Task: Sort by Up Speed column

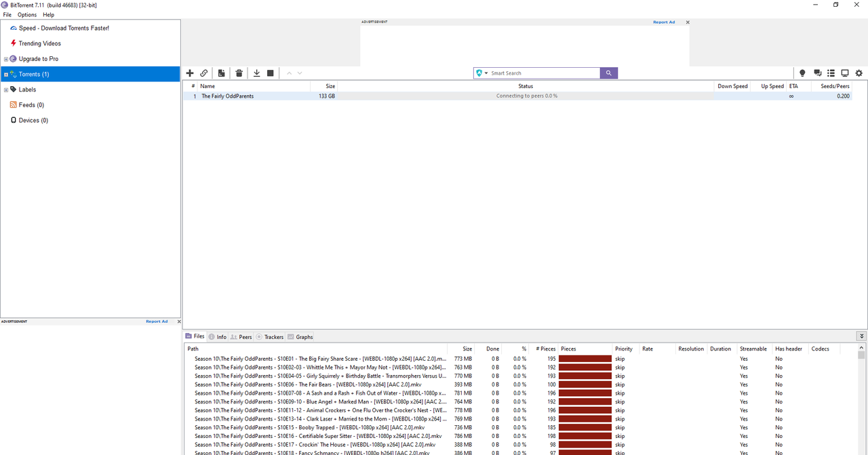Action: [772, 86]
